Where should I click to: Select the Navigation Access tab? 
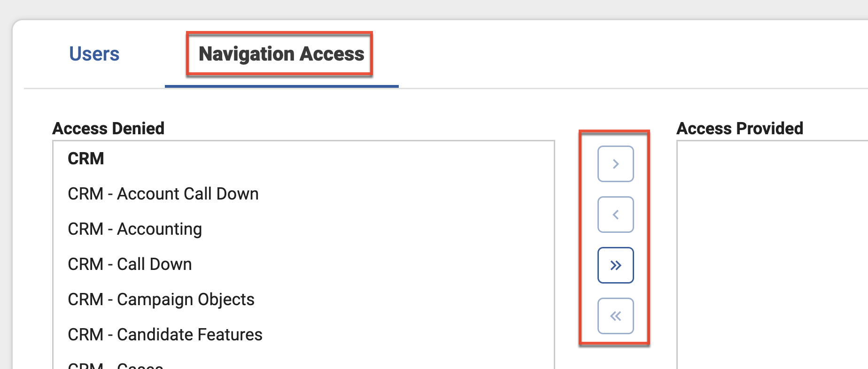click(x=281, y=54)
